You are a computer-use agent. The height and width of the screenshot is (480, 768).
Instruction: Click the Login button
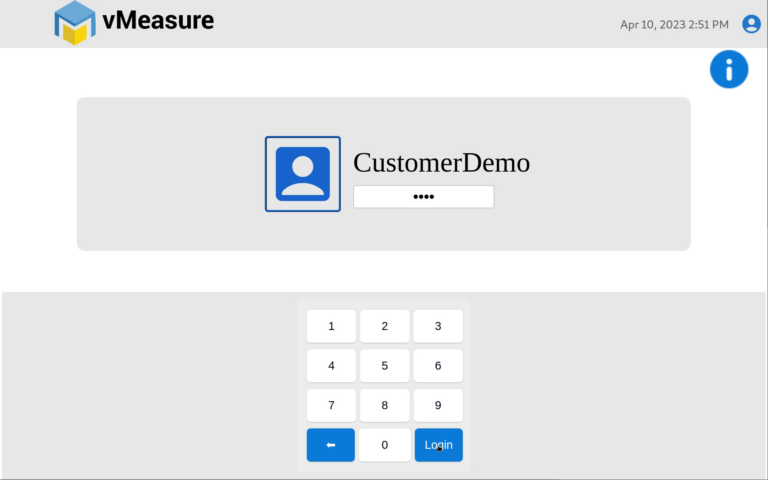438,445
